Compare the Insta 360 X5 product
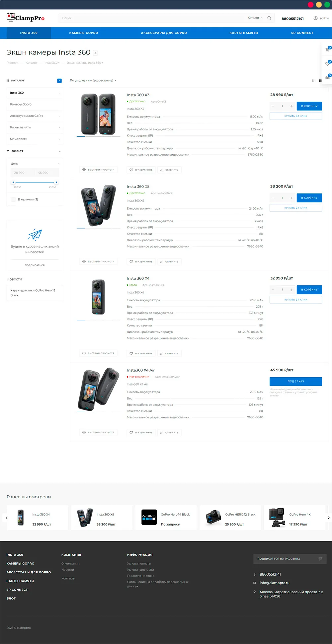Screen dimensions: 332x644 pyautogui.click(x=169, y=262)
